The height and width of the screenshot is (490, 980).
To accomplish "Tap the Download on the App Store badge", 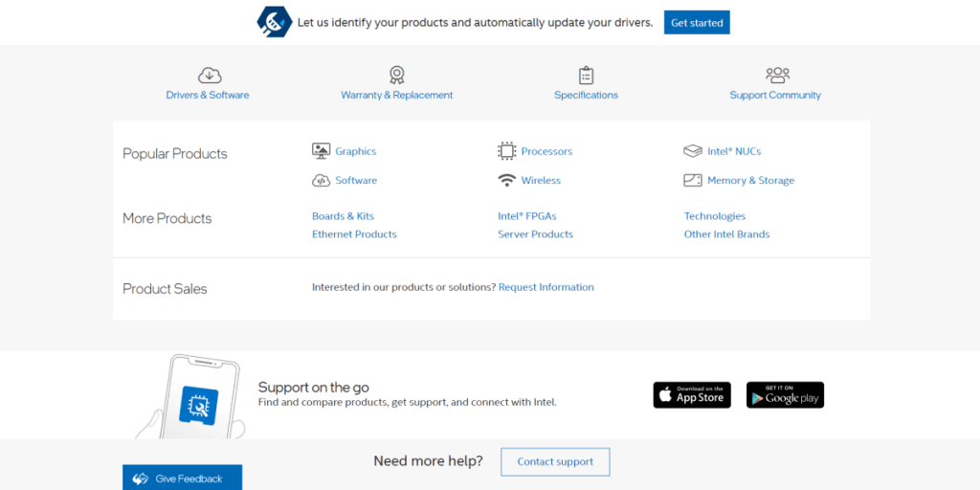I will point(692,395).
